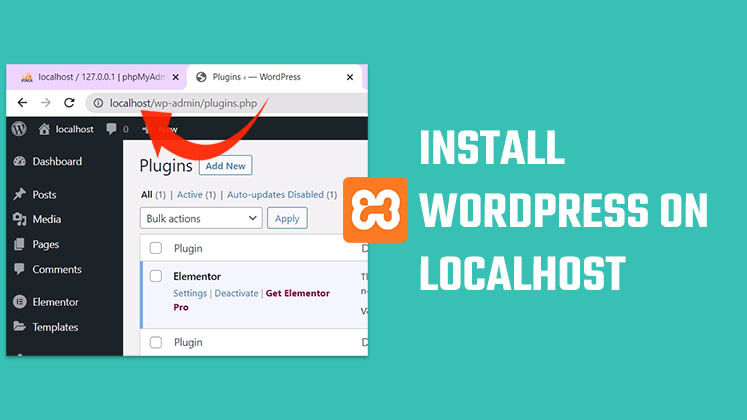Open Elementor Settings link
This screenshot has width=747, height=420.
pos(190,293)
